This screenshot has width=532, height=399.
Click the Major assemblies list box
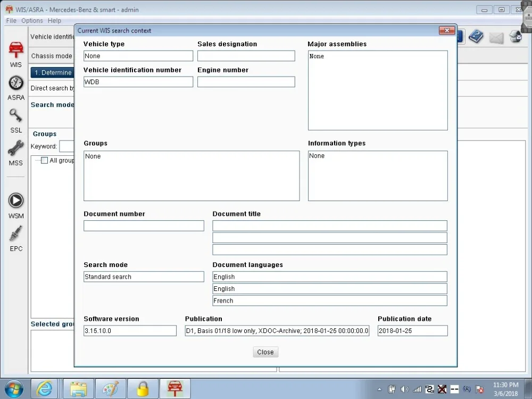pos(378,90)
